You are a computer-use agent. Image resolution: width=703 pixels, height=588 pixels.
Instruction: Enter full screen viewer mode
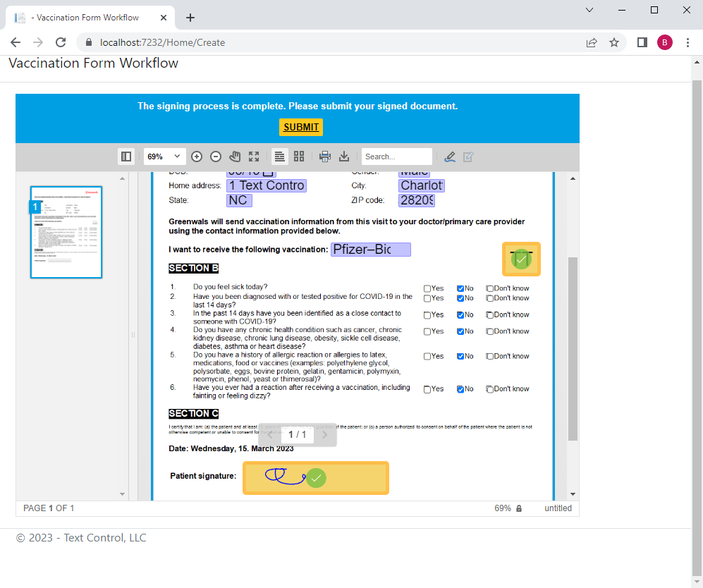254,157
